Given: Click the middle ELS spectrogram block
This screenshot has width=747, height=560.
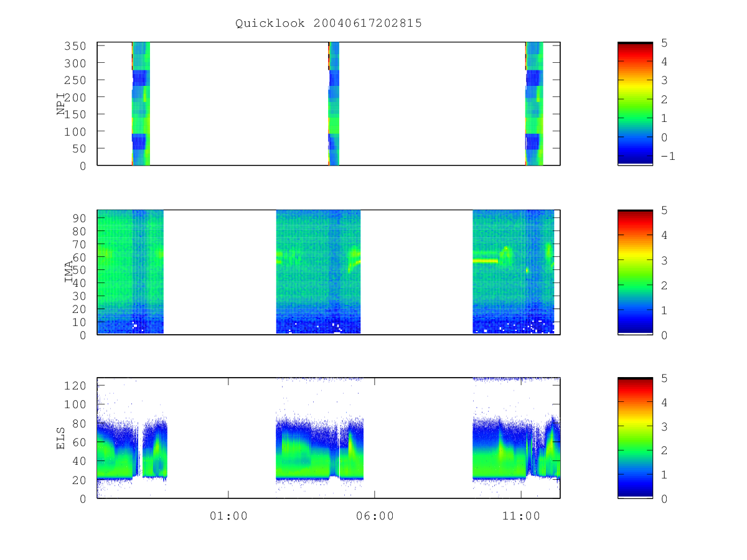Looking at the screenshot, I should [319, 448].
